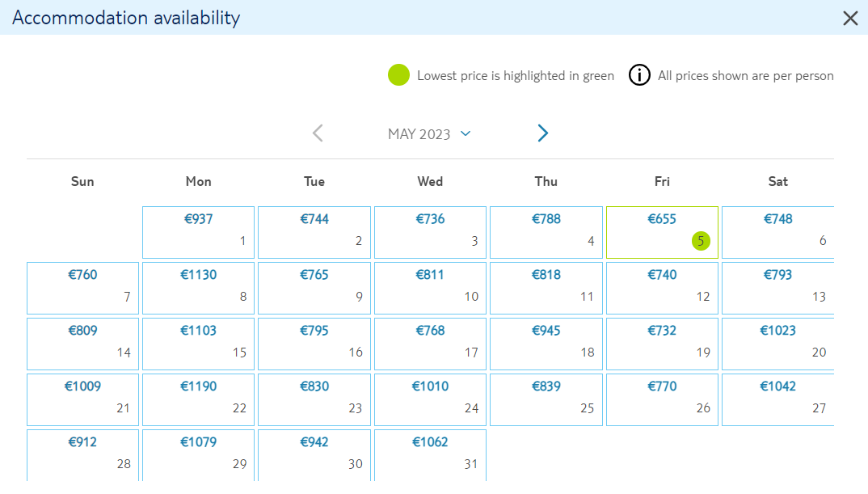Viewport: 868px width, 494px height.
Task: Close the Accommodation availability dialog
Action: pyautogui.click(x=850, y=19)
